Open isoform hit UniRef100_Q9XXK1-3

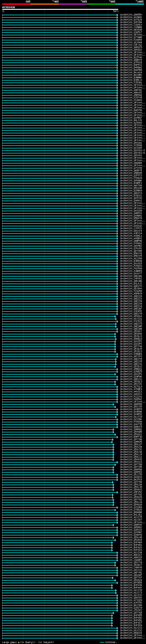click(132, 150)
